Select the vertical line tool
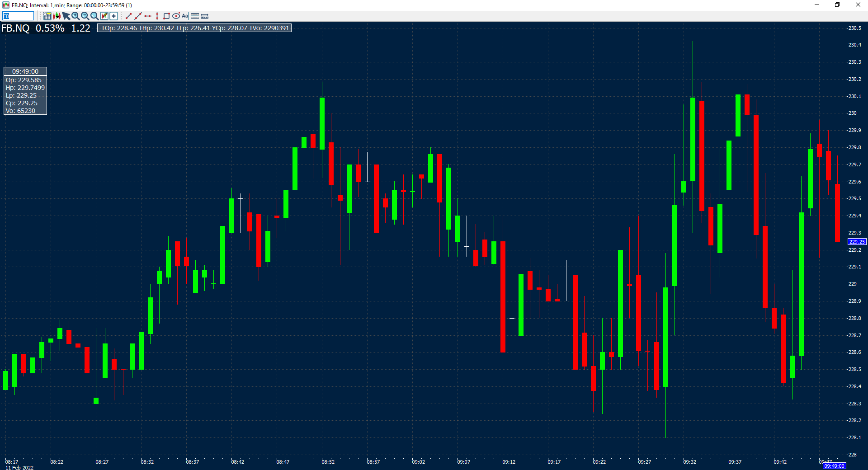868x470 pixels. pyautogui.click(x=157, y=16)
